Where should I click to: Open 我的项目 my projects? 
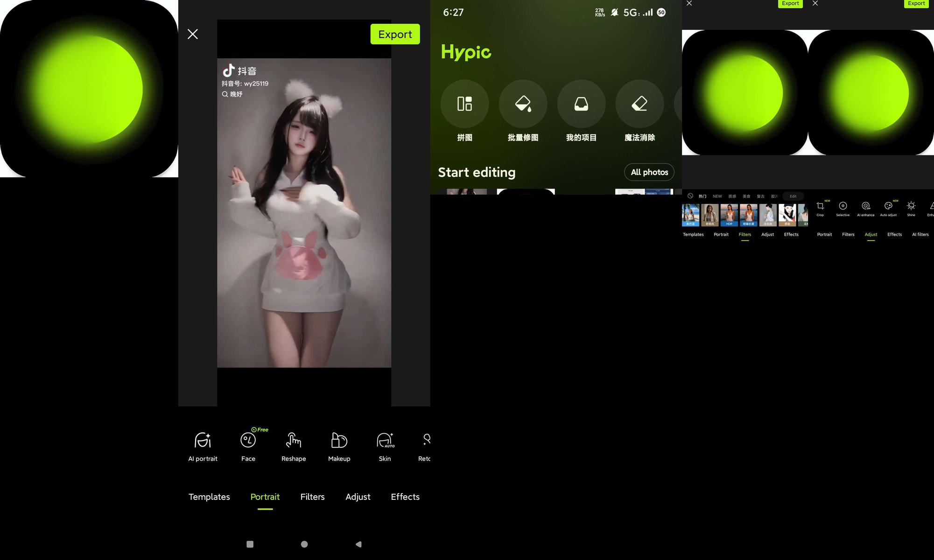click(581, 104)
